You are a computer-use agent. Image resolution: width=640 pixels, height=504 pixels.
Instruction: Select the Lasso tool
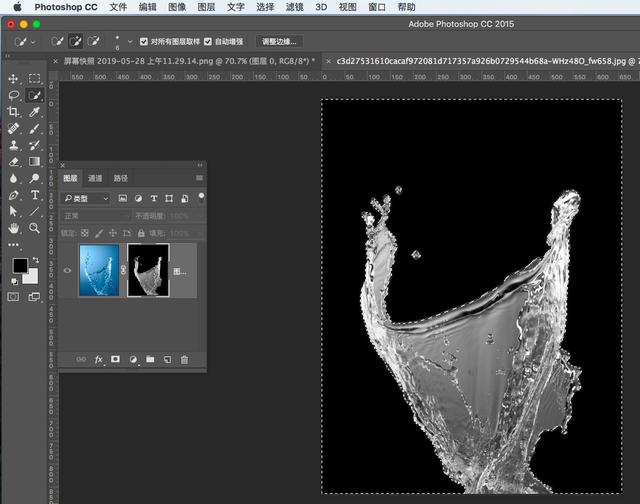pos(13,95)
